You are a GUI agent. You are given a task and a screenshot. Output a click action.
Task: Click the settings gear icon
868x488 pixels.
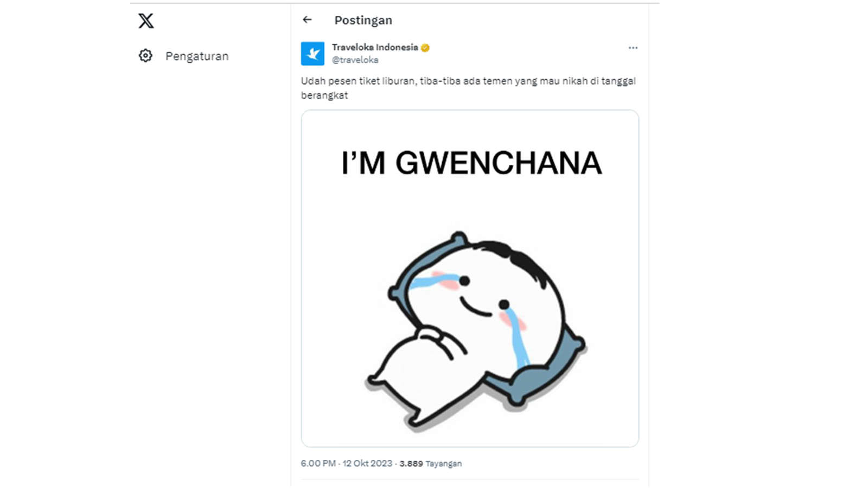145,56
